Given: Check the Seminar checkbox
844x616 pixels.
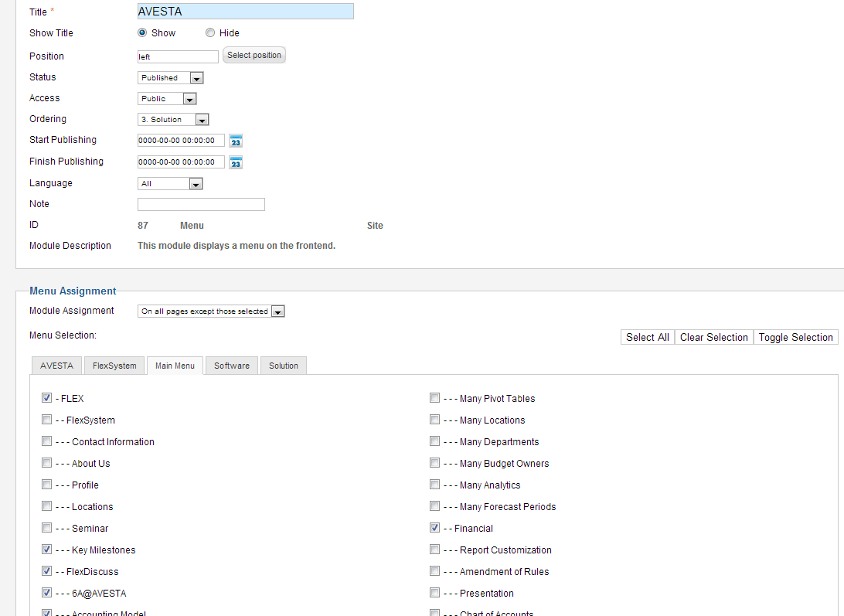Looking at the screenshot, I should (x=47, y=528).
